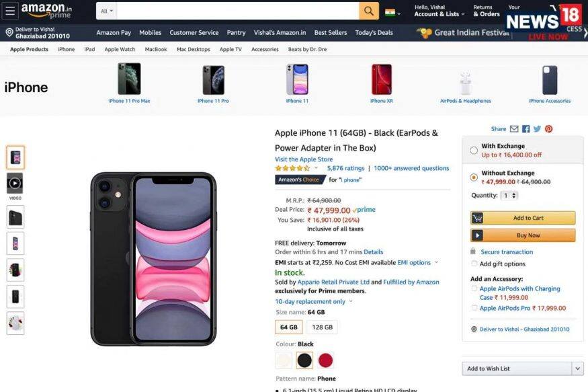Share the product on Facebook

(526, 129)
